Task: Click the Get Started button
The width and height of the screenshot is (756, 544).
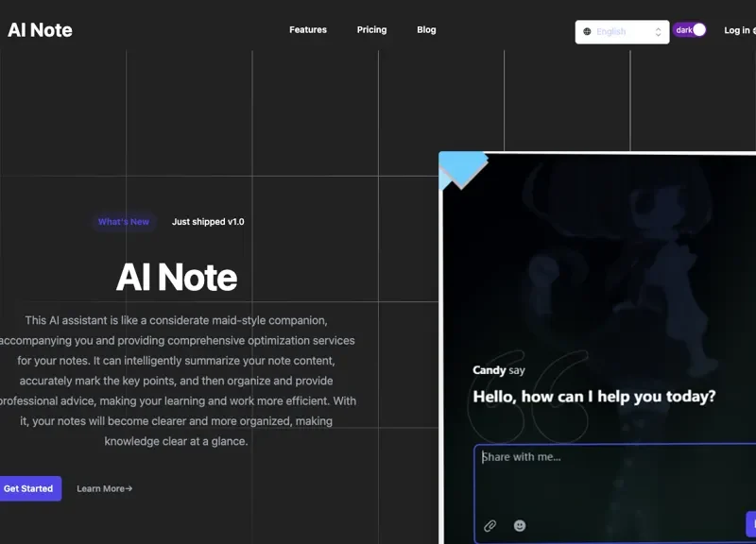Action: 29,488
